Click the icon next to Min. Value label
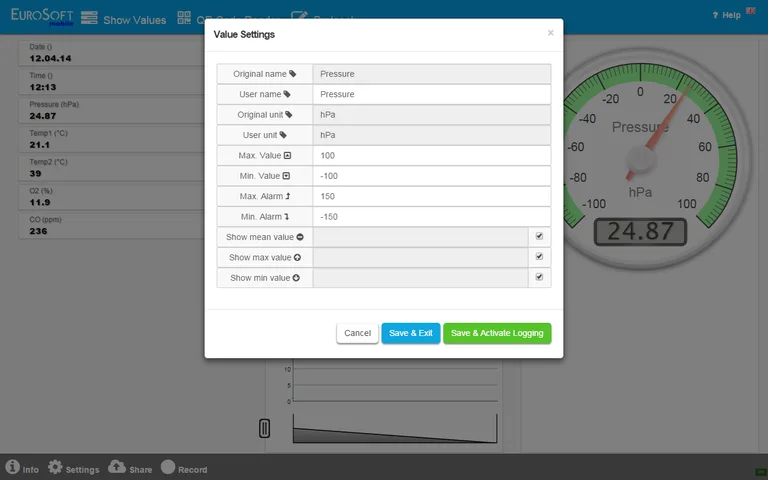This screenshot has height=480, width=768. [286, 176]
